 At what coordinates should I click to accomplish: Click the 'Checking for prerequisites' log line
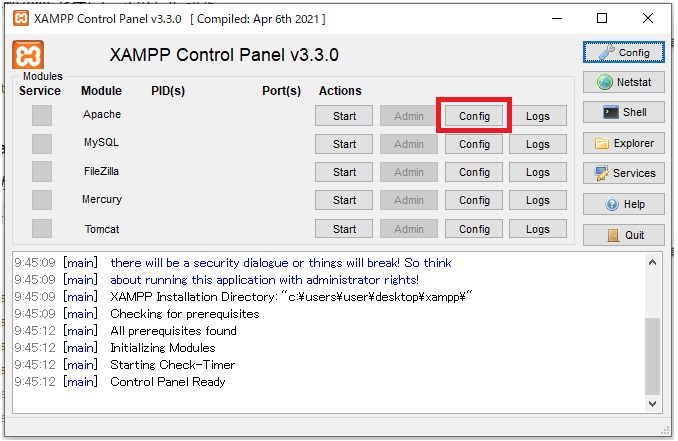pyautogui.click(x=185, y=314)
